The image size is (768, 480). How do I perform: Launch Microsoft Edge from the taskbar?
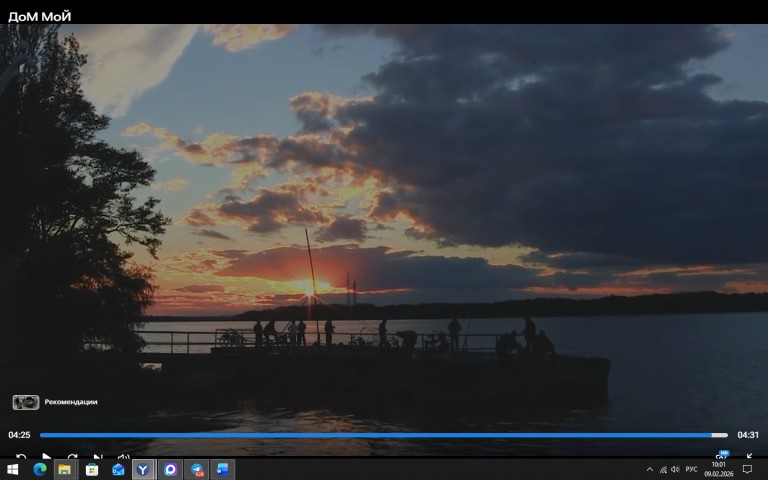click(40, 469)
